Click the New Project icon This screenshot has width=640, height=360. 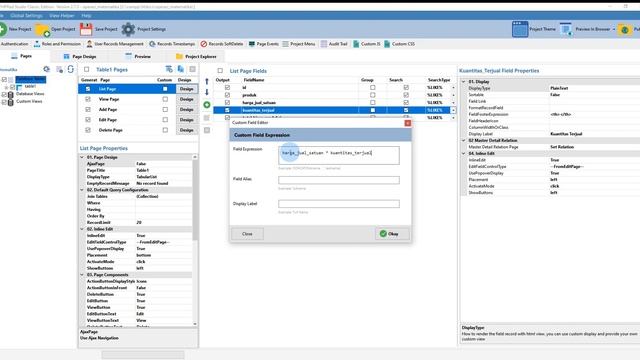[3, 29]
